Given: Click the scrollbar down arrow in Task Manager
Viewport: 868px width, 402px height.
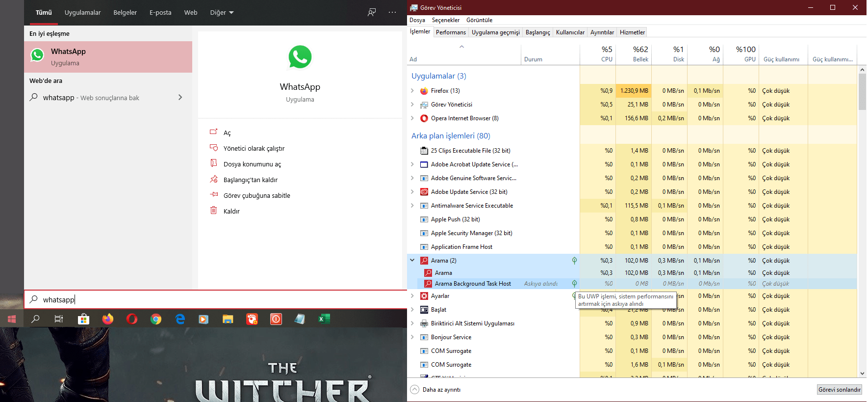Looking at the screenshot, I should point(862,374).
